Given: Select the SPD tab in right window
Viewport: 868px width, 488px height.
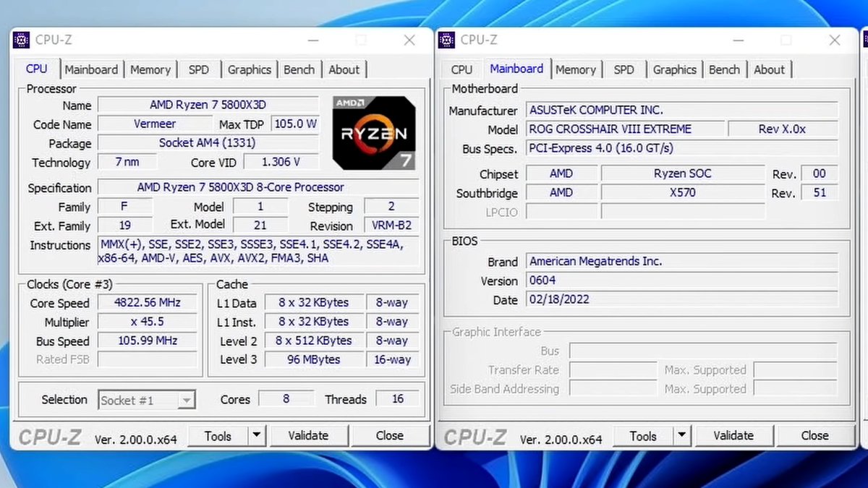Looking at the screenshot, I should coord(624,70).
